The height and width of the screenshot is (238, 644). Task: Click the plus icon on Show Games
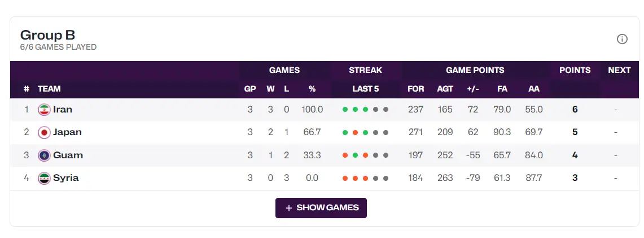(289, 208)
